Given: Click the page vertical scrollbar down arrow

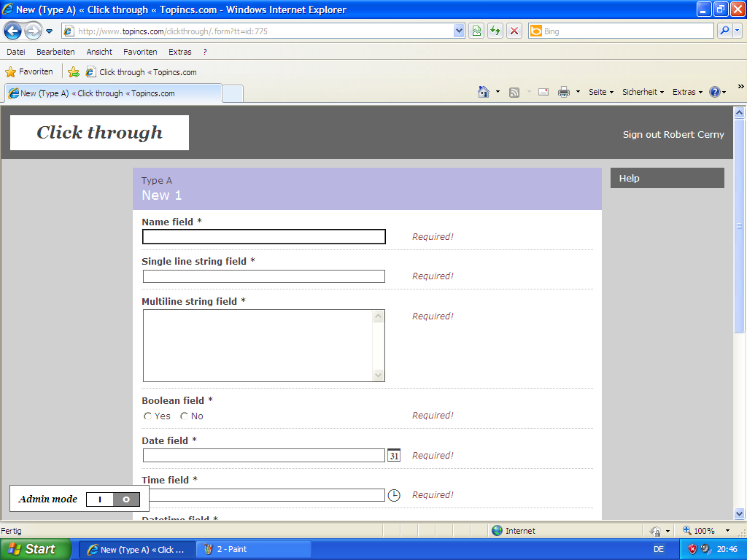Looking at the screenshot, I should (x=739, y=513).
